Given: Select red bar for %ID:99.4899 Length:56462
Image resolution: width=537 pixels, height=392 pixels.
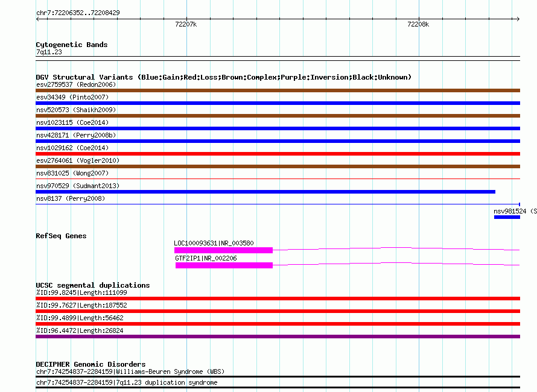Looking at the screenshot, I should coord(278,324).
